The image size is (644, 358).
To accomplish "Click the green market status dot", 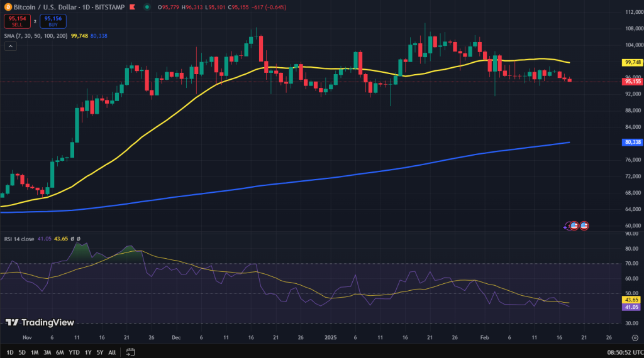I will click(147, 7).
